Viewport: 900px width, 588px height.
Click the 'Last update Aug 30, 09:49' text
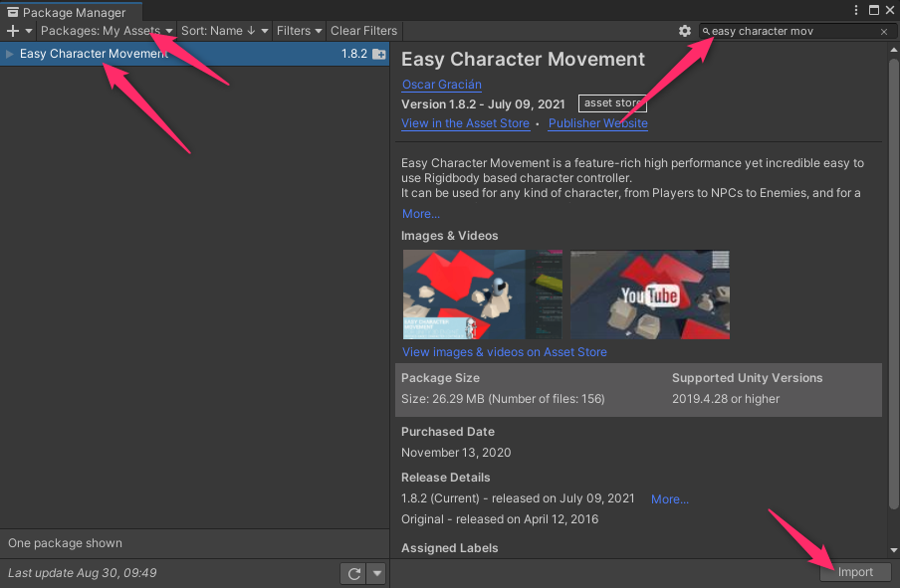click(82, 573)
